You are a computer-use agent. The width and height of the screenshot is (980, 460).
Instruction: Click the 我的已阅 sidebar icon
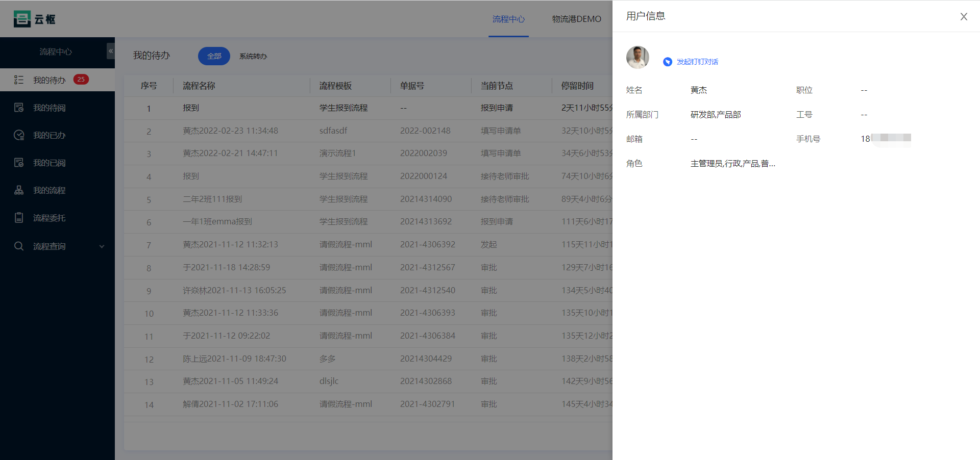pyautogui.click(x=19, y=163)
